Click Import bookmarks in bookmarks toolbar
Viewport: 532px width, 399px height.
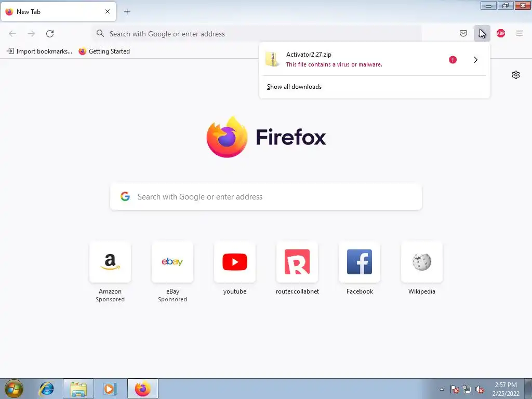click(39, 51)
